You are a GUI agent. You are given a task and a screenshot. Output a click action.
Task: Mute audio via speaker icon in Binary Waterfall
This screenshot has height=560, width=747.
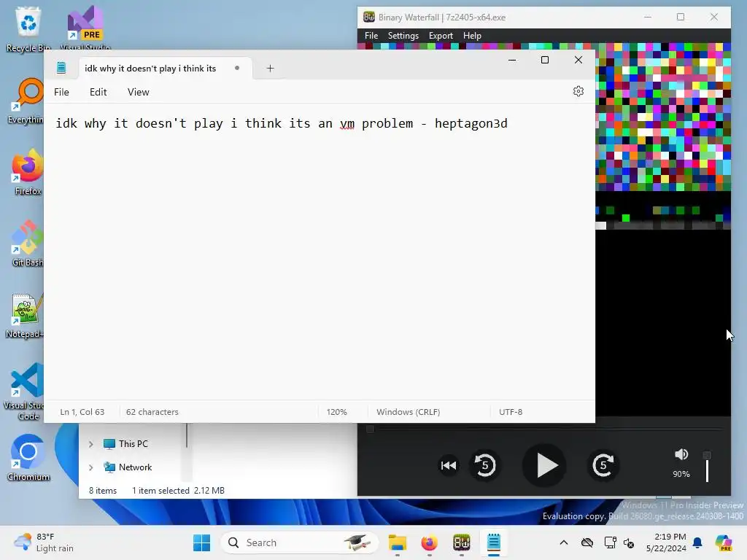pos(681,454)
